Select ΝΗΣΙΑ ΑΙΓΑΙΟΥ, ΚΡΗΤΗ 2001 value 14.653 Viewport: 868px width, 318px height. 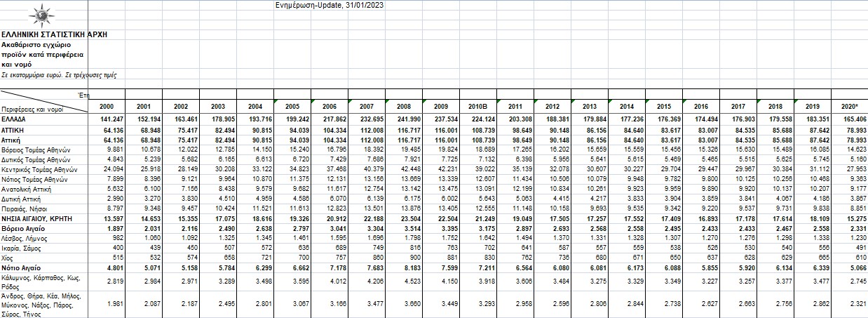pyautogui.click(x=152, y=219)
